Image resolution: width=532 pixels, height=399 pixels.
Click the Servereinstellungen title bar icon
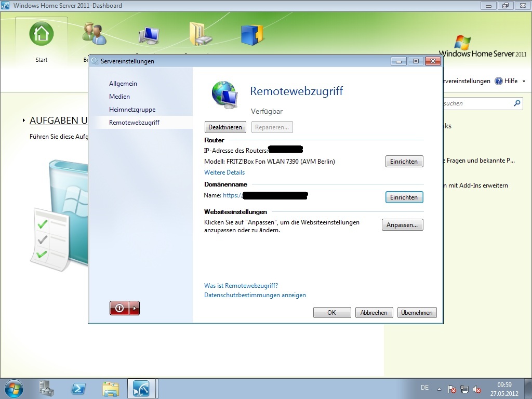[x=95, y=61]
